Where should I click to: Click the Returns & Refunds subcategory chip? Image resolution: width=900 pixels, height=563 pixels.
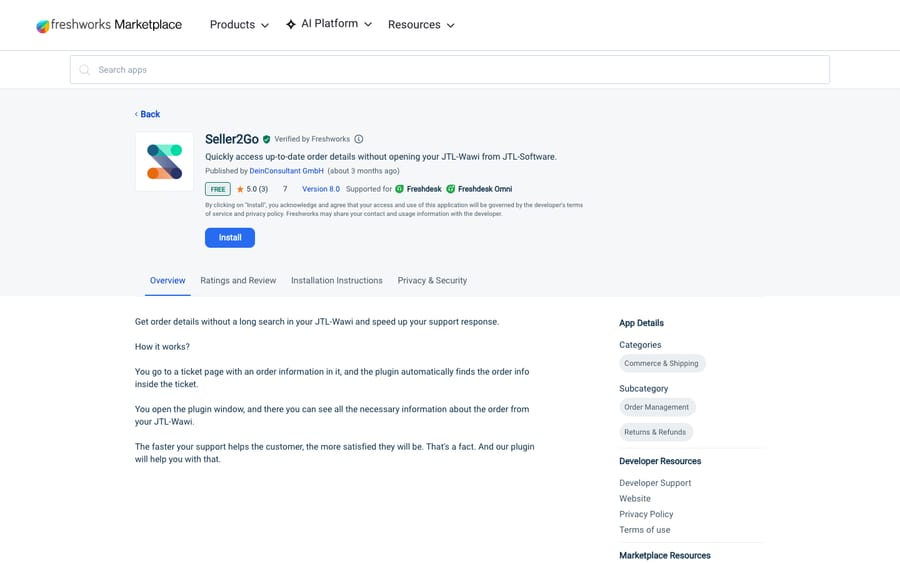pyautogui.click(x=655, y=432)
